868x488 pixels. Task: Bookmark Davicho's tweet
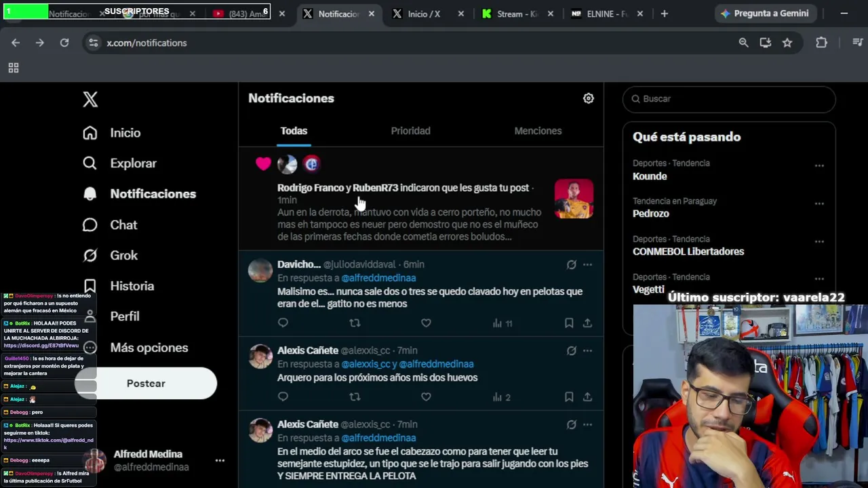click(x=569, y=323)
